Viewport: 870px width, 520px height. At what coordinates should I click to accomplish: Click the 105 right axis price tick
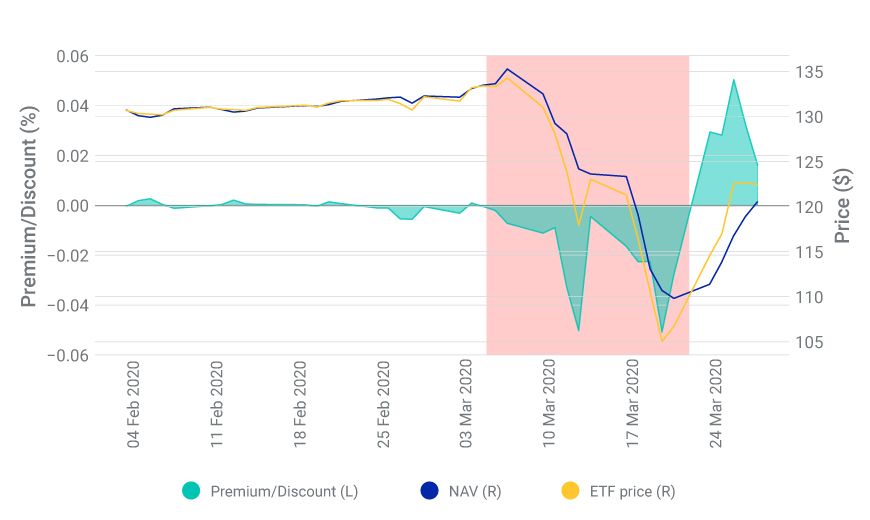(811, 343)
